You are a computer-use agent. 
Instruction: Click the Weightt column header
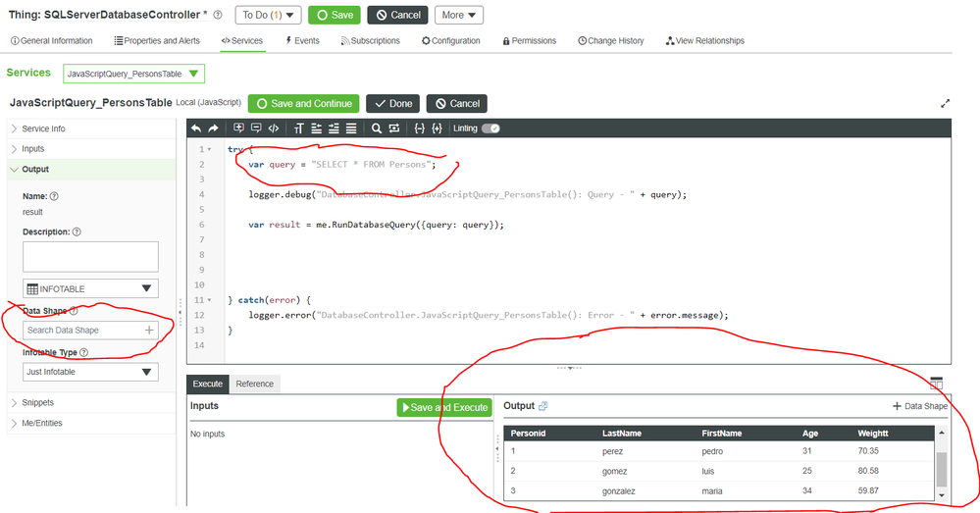click(x=872, y=433)
